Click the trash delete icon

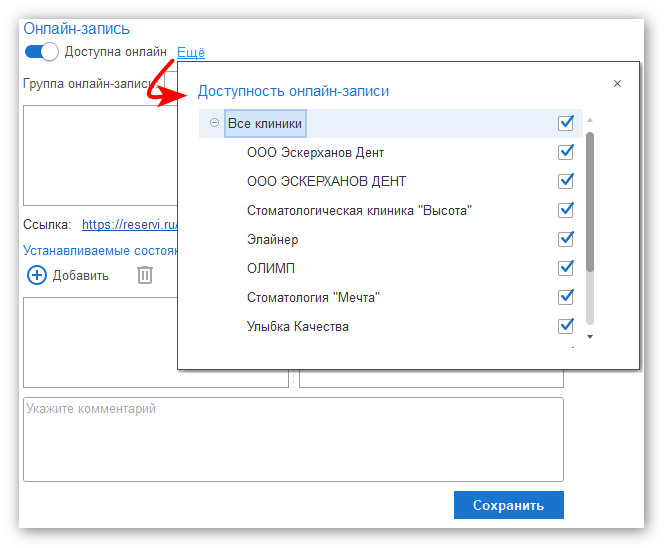click(x=145, y=275)
